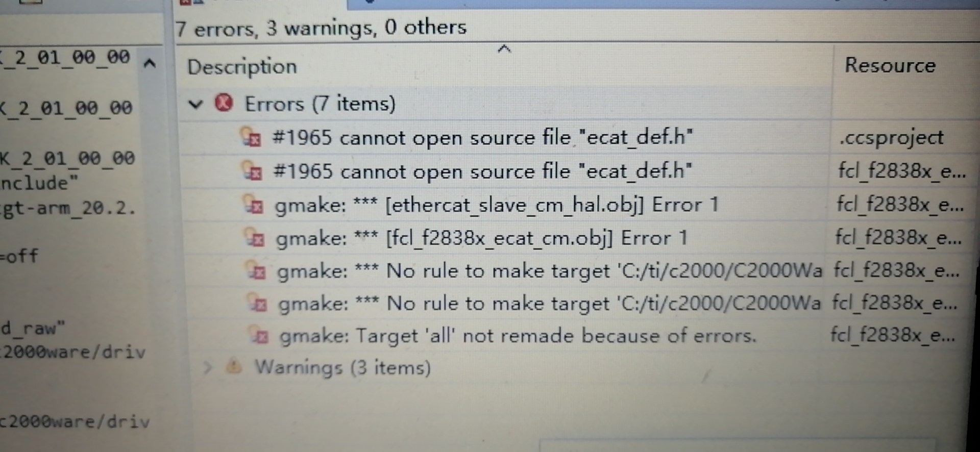This screenshot has height=452, width=980.
Task: Click error icon of second ecat_def.h entry
Action: click(252, 171)
